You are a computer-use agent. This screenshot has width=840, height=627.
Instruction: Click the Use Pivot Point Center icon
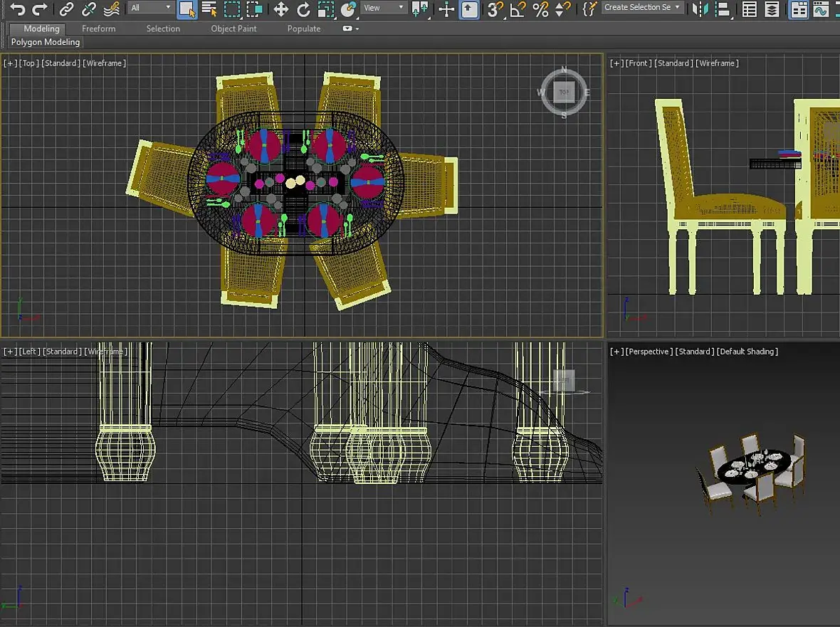420,9
